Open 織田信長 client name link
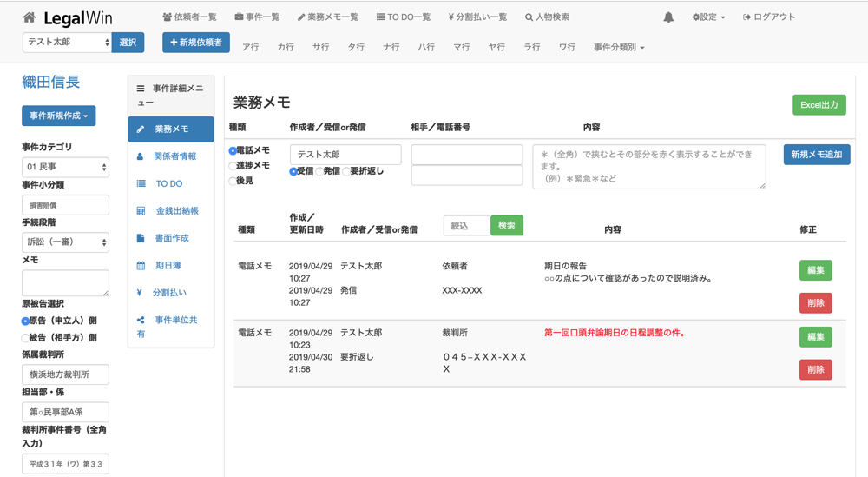 click(x=51, y=82)
